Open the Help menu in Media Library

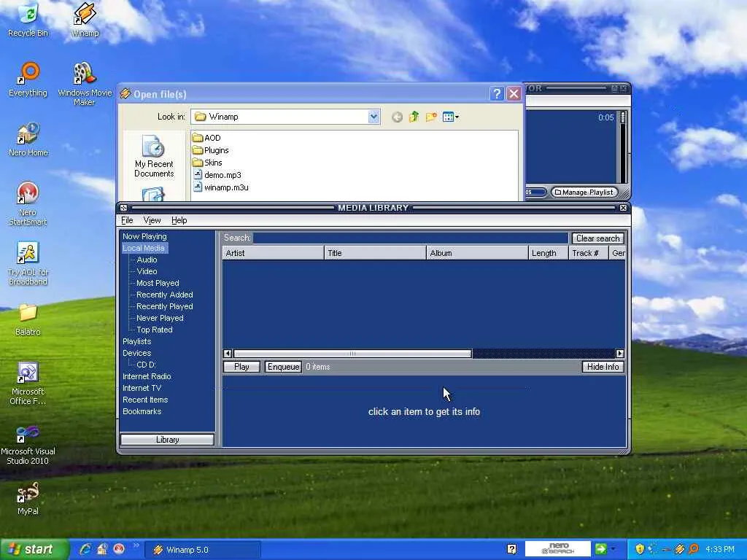(179, 220)
